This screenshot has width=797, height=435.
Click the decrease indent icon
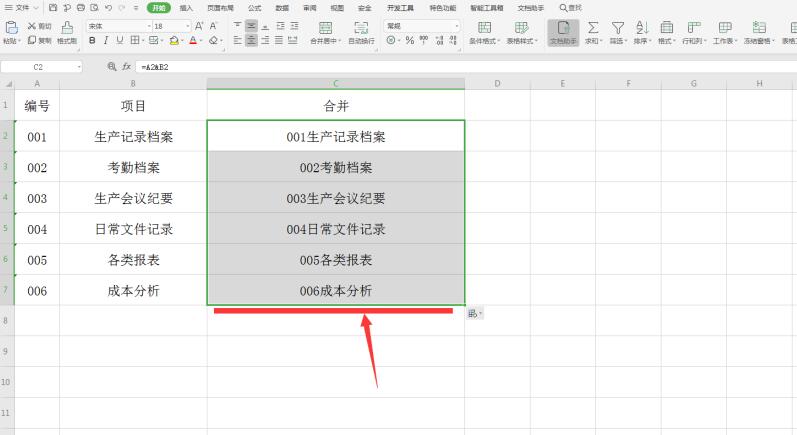[280, 26]
